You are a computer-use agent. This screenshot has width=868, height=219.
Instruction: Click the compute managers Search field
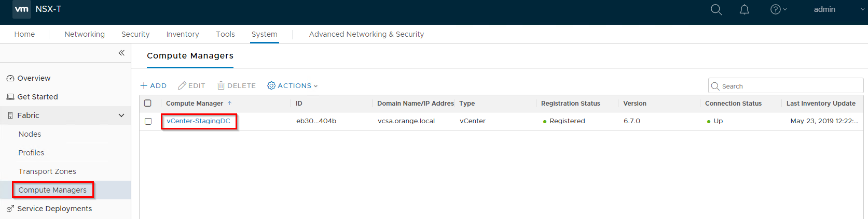tap(789, 86)
